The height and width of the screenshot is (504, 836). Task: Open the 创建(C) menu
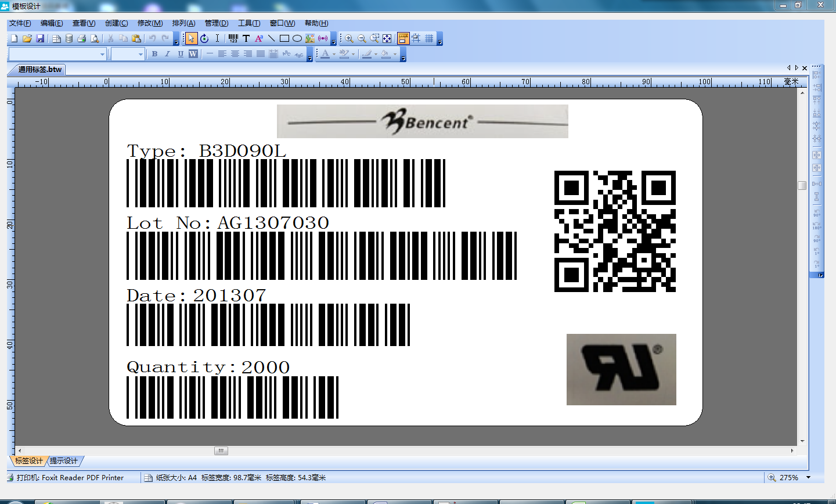116,23
